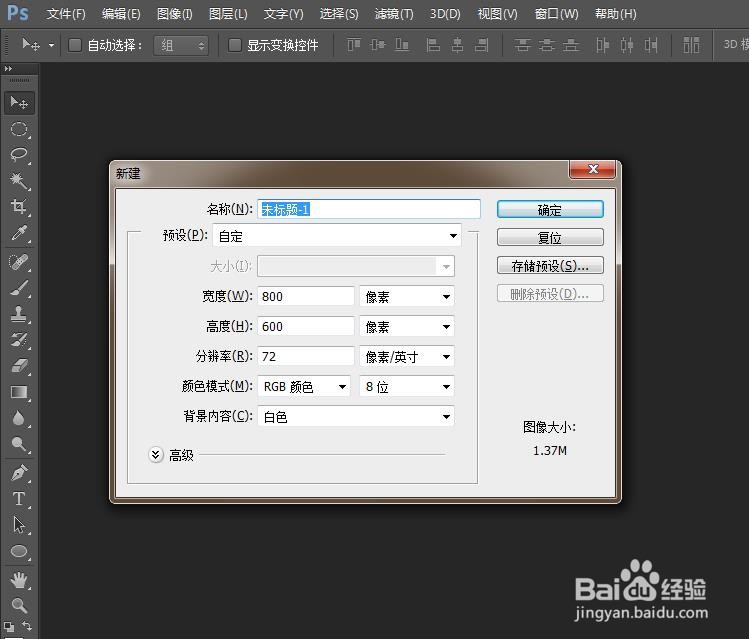Viewport: 749px width, 639px height.
Task: Open the 像素/英寸 resolution unit dropdown
Action: (x=407, y=356)
